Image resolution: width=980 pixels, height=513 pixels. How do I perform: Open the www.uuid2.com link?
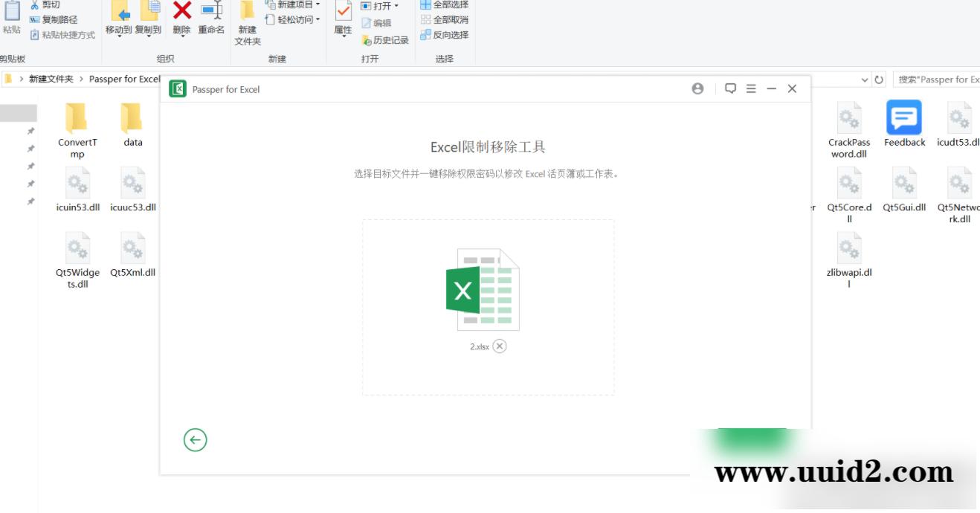(832, 471)
